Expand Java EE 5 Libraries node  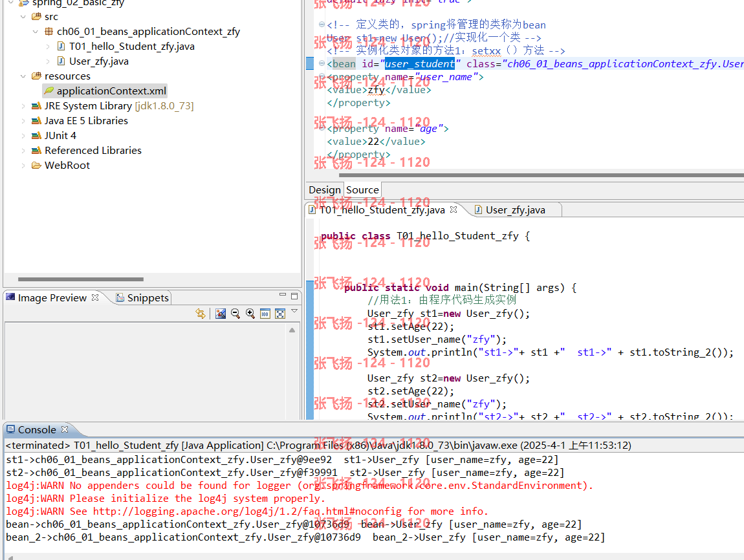pos(23,121)
